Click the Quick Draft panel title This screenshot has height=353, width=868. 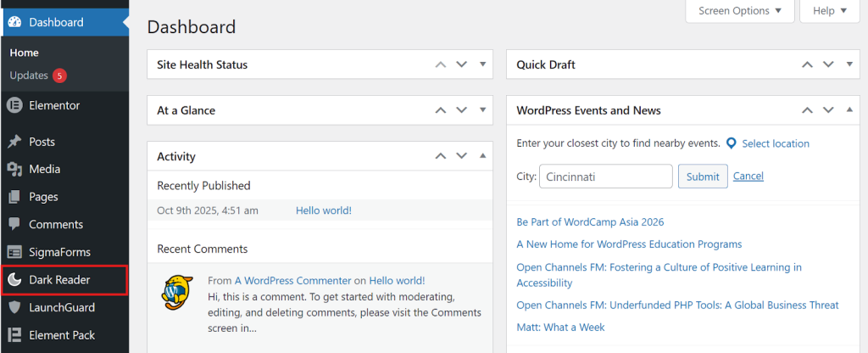(545, 64)
